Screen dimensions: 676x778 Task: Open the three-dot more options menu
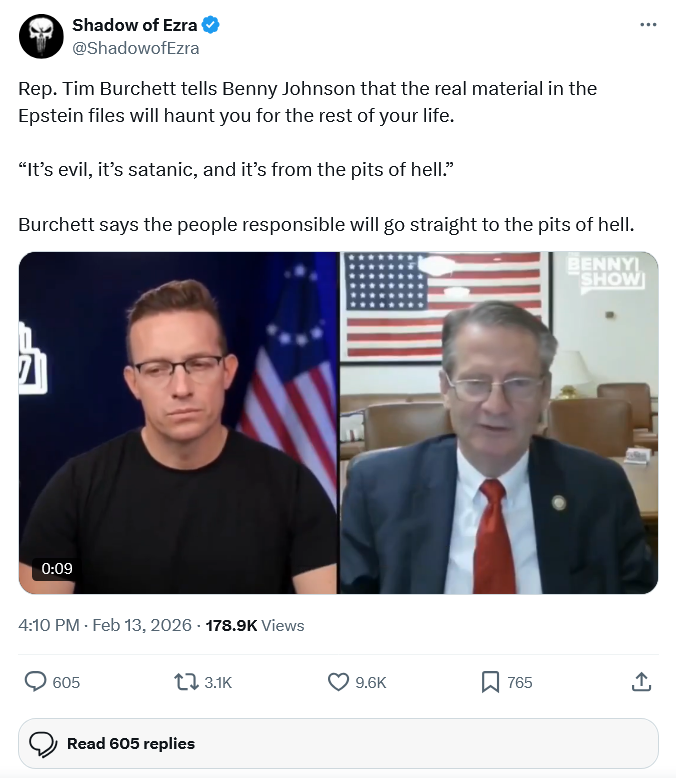(x=648, y=25)
